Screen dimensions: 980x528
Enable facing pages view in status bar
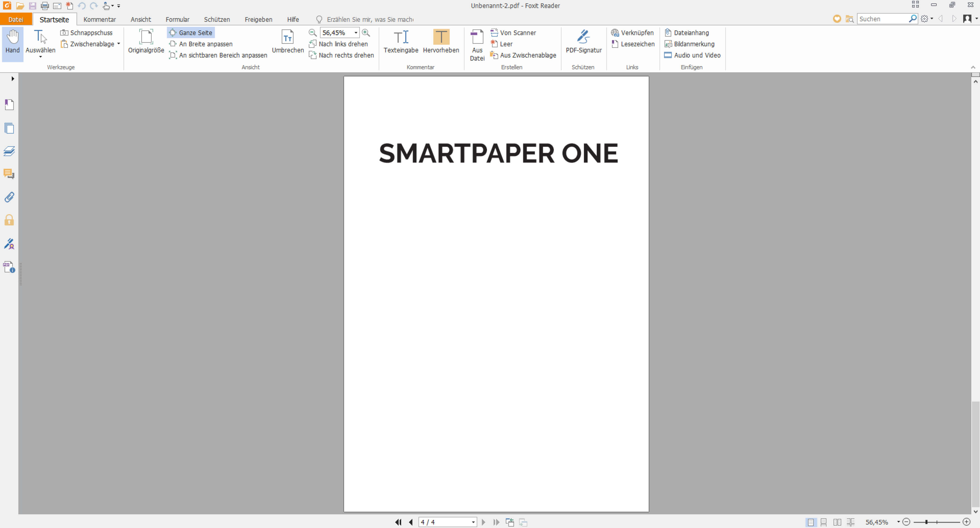[x=837, y=522]
